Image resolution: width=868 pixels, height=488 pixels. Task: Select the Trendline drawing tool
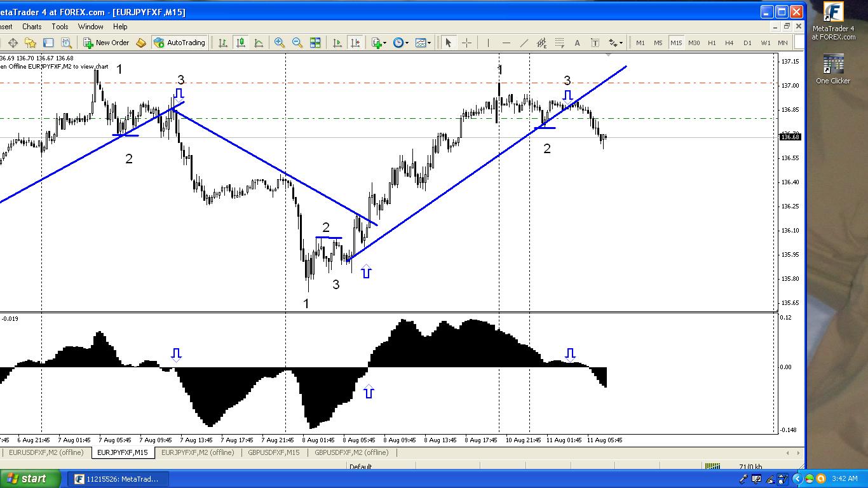click(x=524, y=43)
